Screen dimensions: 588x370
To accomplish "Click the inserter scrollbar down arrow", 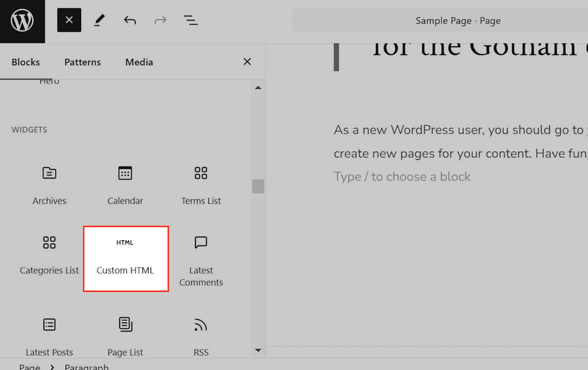I will click(258, 350).
